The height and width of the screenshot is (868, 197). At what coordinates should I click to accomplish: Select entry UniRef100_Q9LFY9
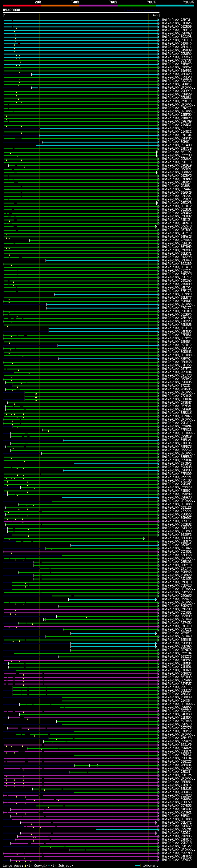pos(177,91)
